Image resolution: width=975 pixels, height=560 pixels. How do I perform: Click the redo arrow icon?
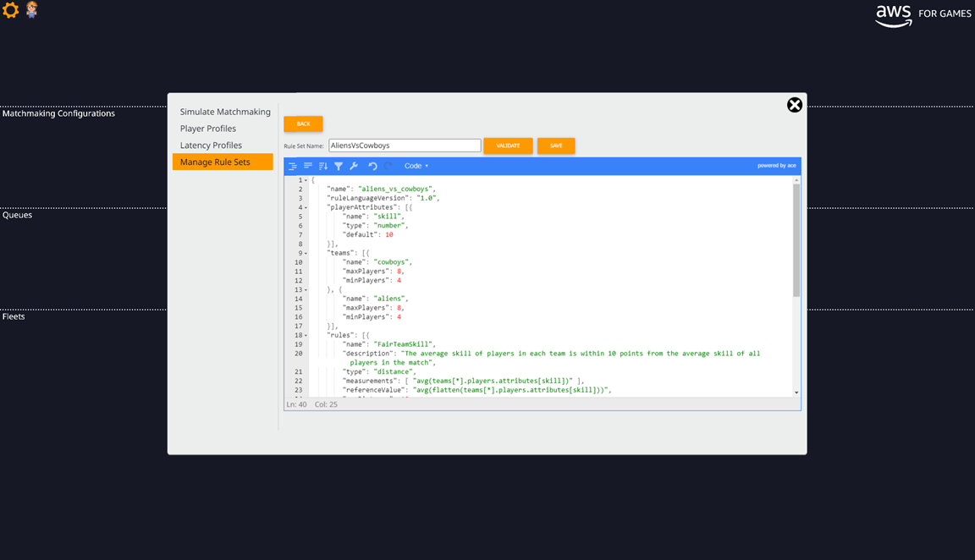(388, 166)
